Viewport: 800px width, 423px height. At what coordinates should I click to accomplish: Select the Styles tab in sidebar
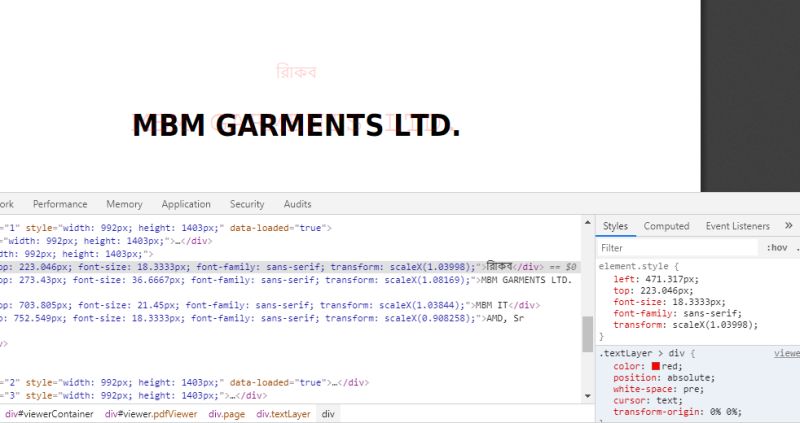(615, 226)
